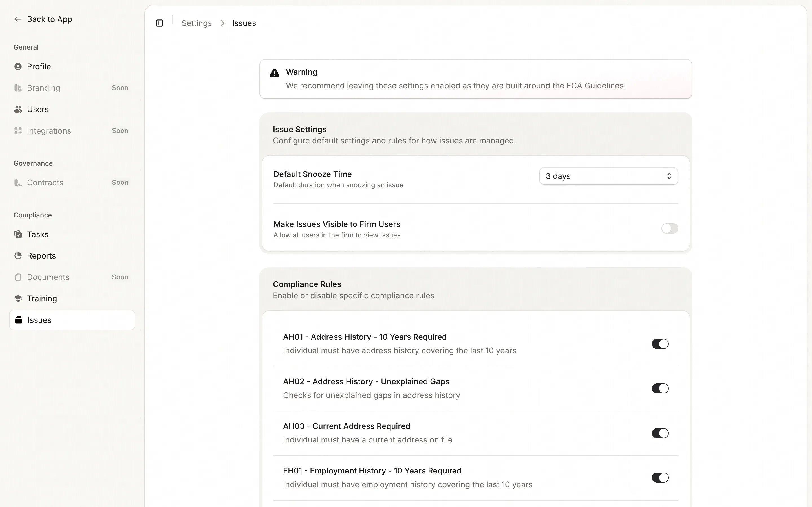Select Issues in the breadcrumb
The width and height of the screenshot is (812, 507).
244,23
